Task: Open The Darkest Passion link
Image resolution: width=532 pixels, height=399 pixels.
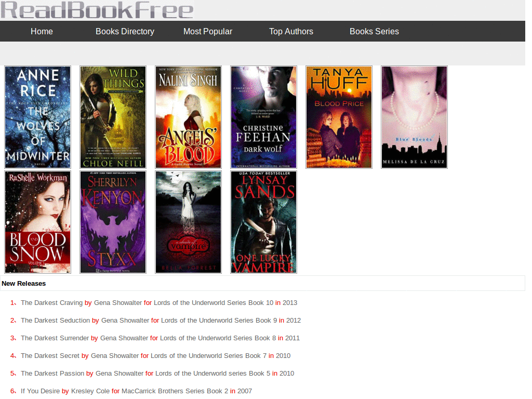Action: (x=52, y=373)
